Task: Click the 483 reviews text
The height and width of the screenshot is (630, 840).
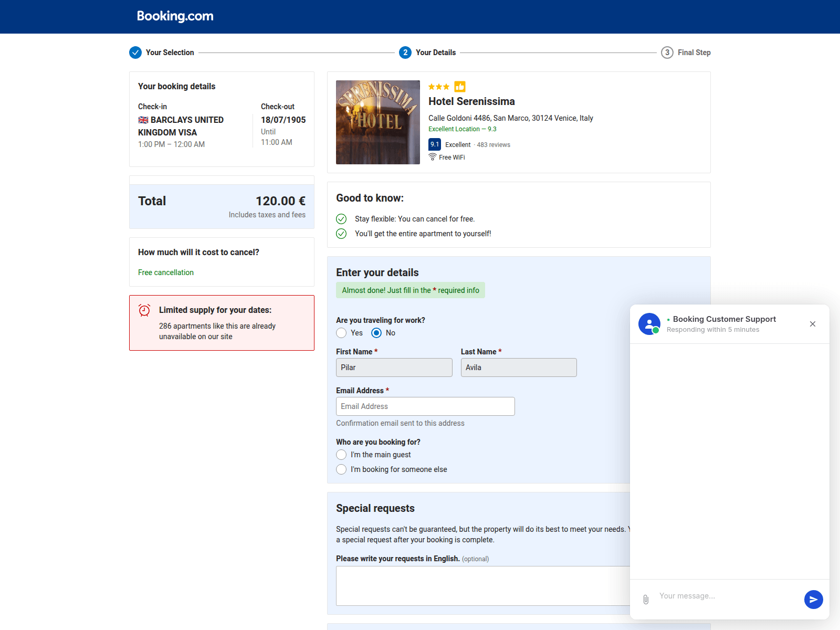Action: [x=493, y=145]
